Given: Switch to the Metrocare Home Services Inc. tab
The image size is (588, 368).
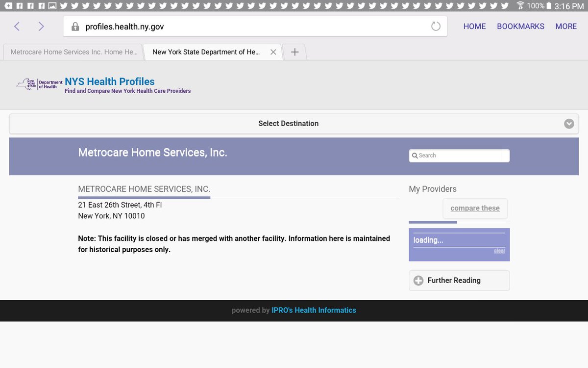Looking at the screenshot, I should (x=73, y=52).
